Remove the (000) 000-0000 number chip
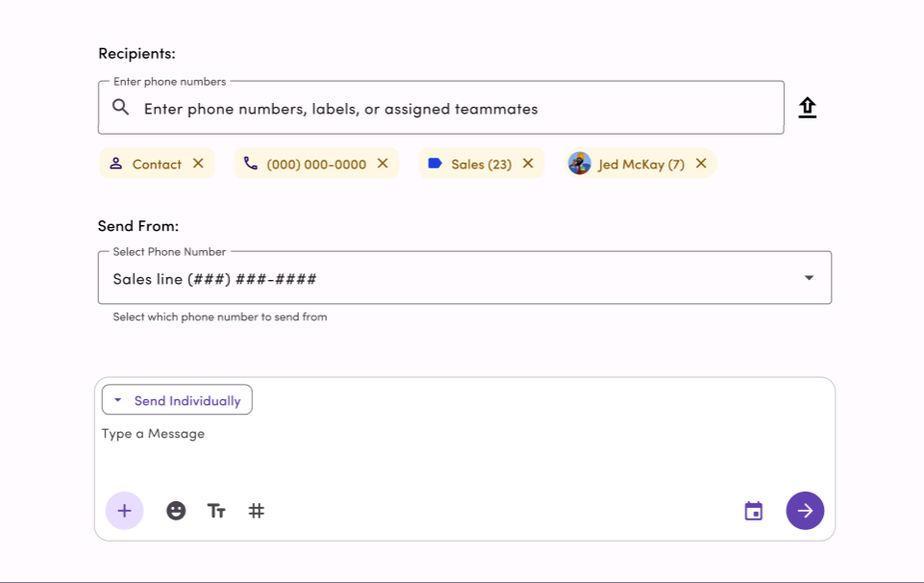The width and height of the screenshot is (924, 583). point(383,164)
